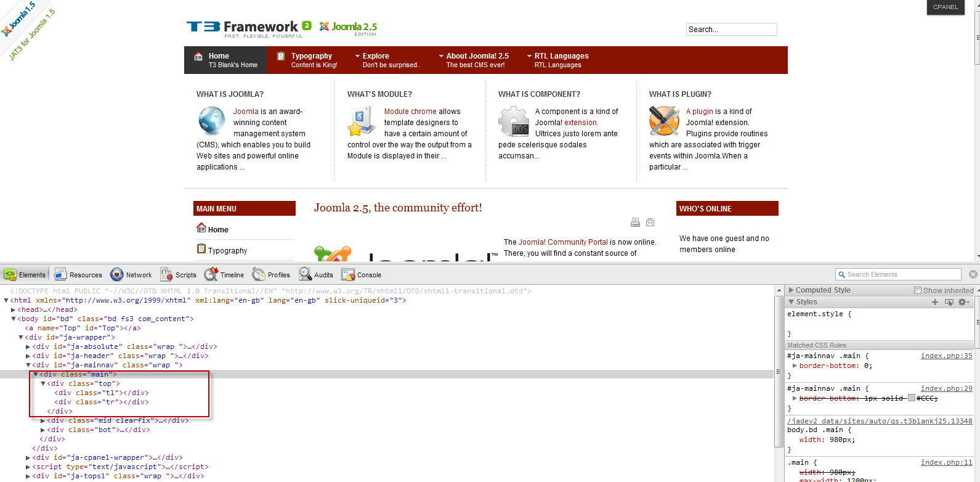Expand the border-bottom: 0 property
The image size is (980, 482).
coord(795,366)
